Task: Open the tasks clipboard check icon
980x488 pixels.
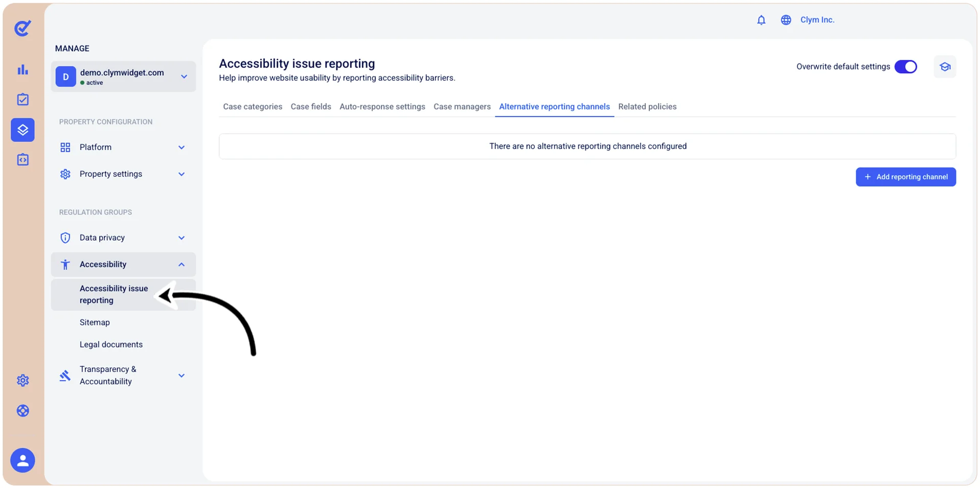Action: click(x=22, y=99)
